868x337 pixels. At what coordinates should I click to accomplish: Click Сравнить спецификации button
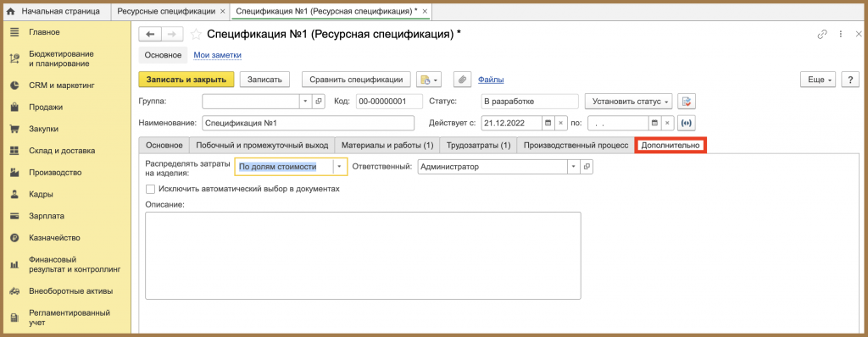pos(356,80)
